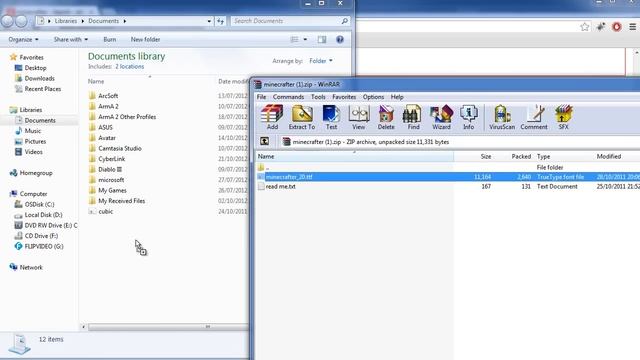Screen dimensions: 640x360
Task: Open Organize dropdown in Explorer
Action: coord(23,40)
